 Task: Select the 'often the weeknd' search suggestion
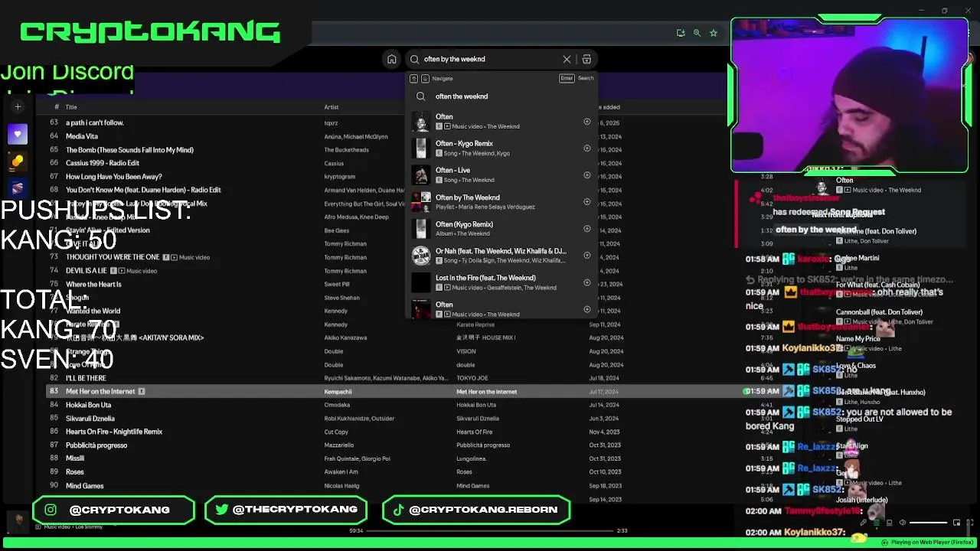click(x=501, y=96)
